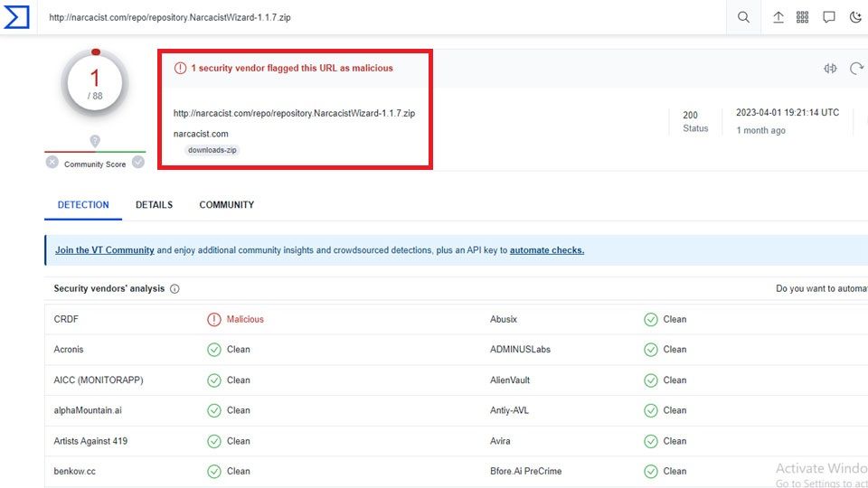Click the Clean check icon for Antiy-AVL
The image size is (868, 488).
coord(650,410)
